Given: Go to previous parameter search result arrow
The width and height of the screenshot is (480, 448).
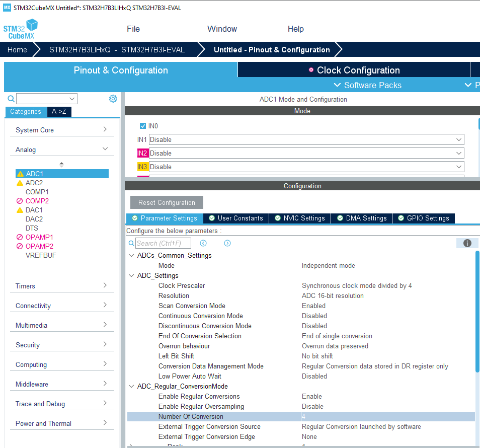Looking at the screenshot, I should [203, 243].
